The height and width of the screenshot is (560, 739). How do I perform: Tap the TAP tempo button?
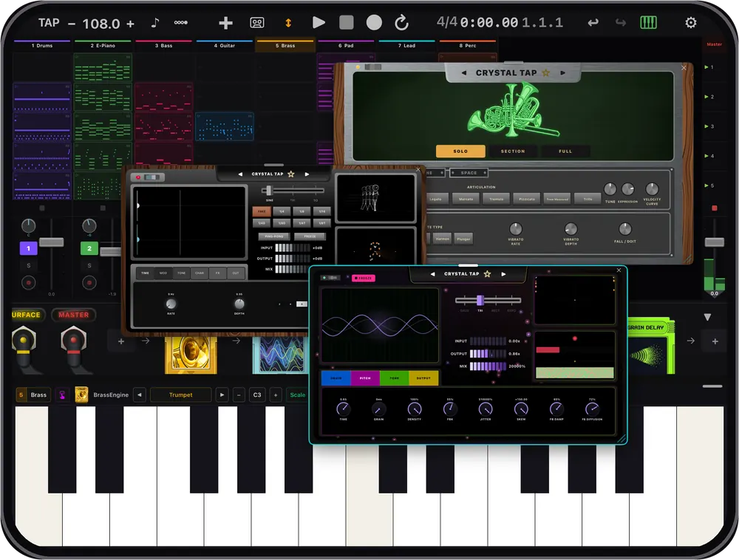[49, 23]
